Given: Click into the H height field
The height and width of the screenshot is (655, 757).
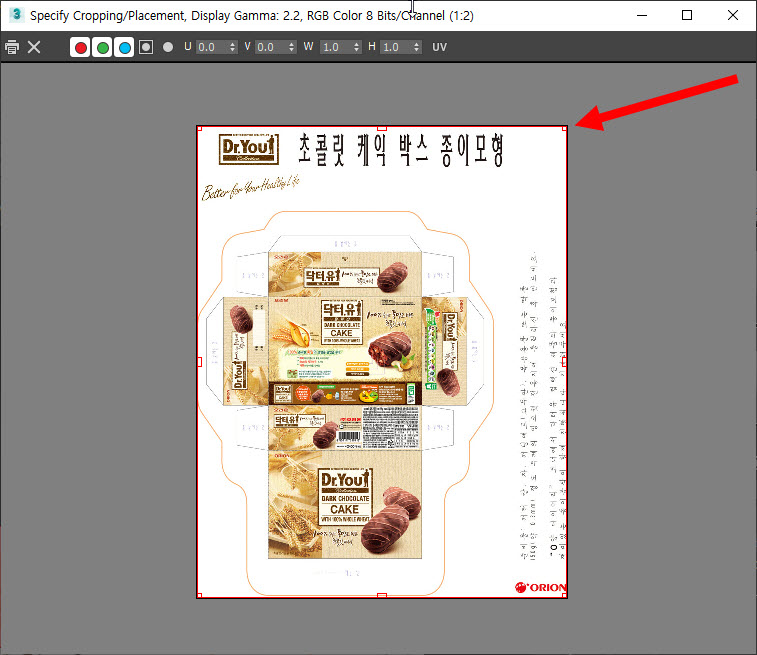Looking at the screenshot, I should (396, 47).
